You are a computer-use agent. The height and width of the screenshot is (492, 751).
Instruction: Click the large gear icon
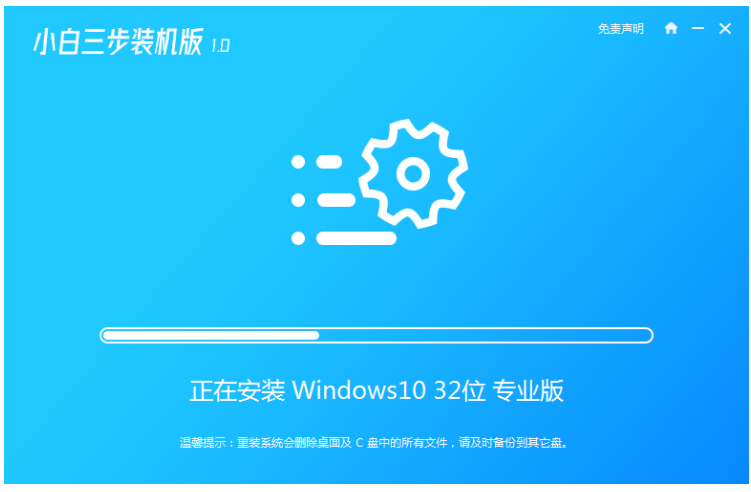[x=413, y=173]
